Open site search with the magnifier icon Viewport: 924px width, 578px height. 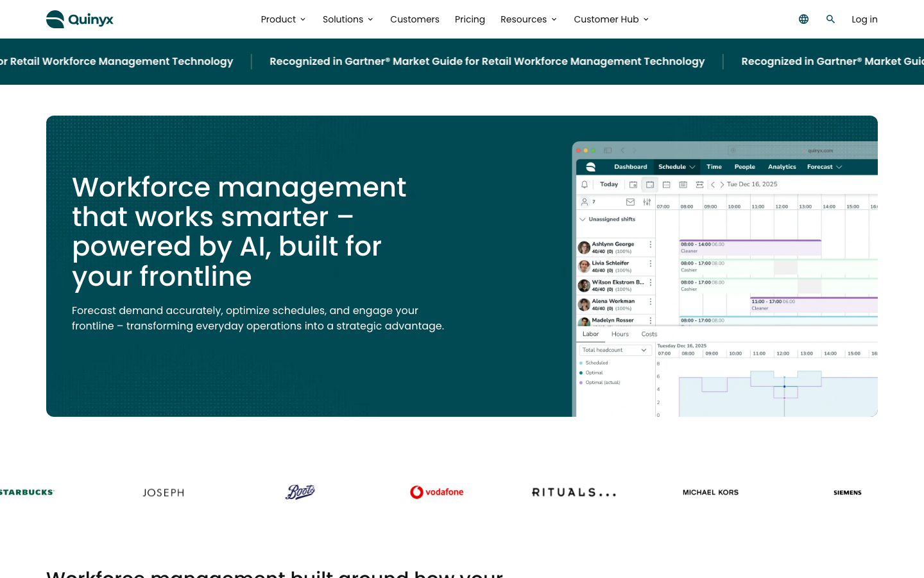pyautogui.click(x=830, y=19)
